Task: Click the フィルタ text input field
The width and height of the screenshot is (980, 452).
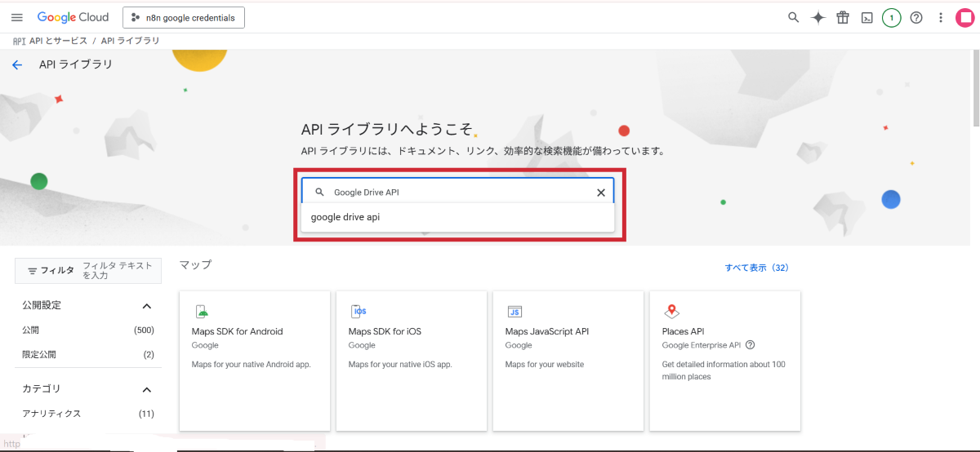Action: 120,271
